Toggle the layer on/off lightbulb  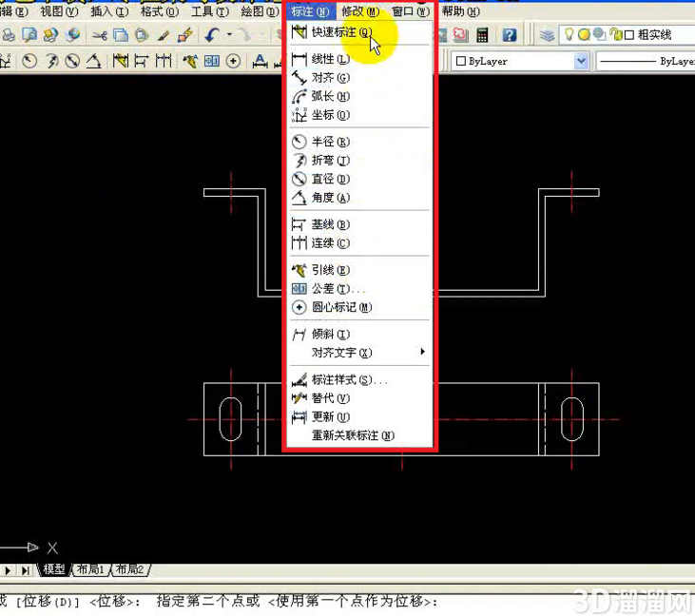tap(570, 34)
